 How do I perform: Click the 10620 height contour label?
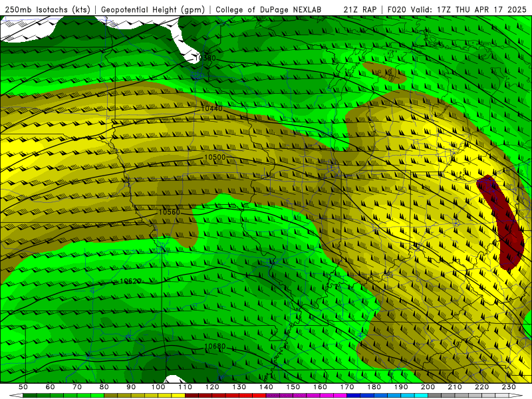coord(130,281)
